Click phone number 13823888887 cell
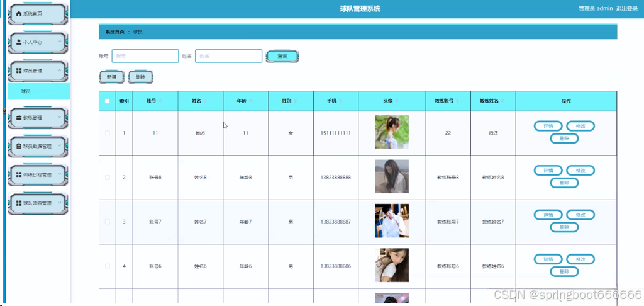Screen dimensions: 644x306 pos(336,222)
